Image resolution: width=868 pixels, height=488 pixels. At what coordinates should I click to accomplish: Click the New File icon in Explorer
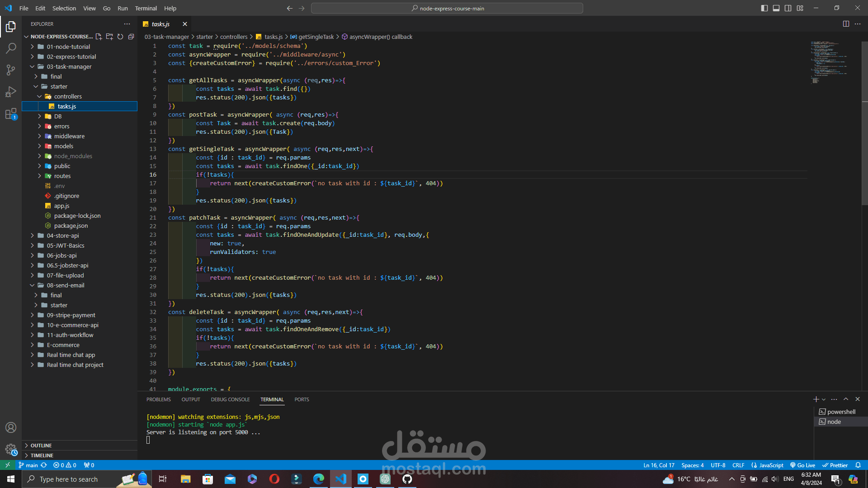tap(99, 37)
